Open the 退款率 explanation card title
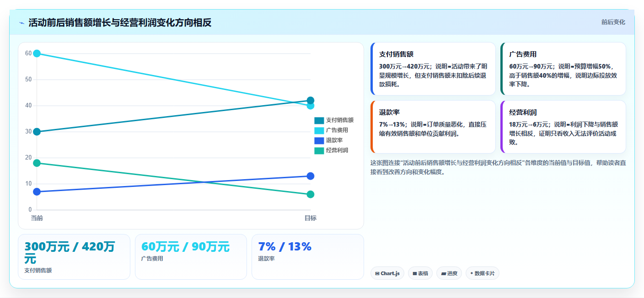The height and width of the screenshot is (298, 644). click(x=389, y=112)
